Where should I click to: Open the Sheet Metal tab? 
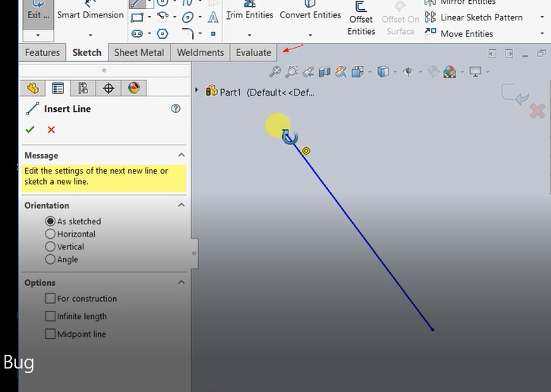click(x=139, y=52)
